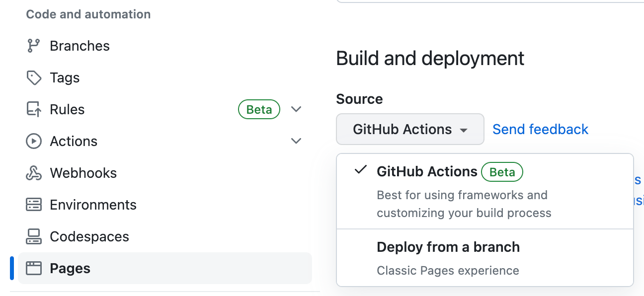Screen dimensions: 644x296
Task: Expand the Rules section chevron
Action: (x=296, y=109)
